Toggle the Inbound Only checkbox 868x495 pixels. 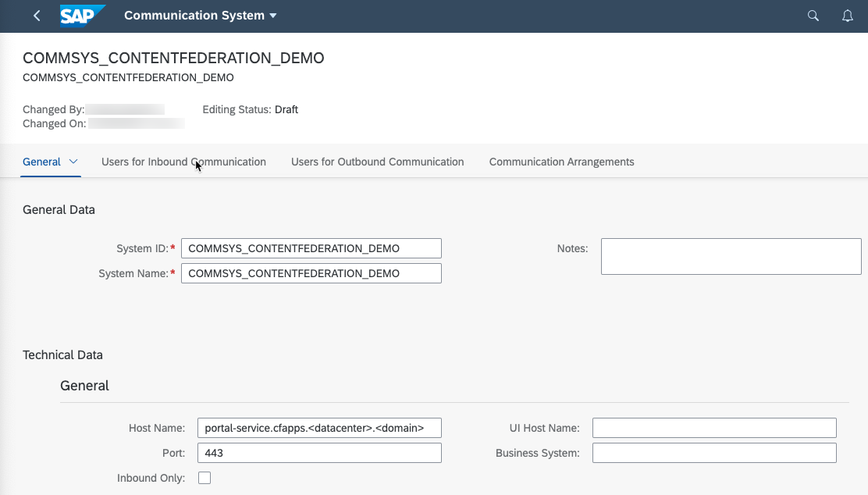pyautogui.click(x=205, y=478)
